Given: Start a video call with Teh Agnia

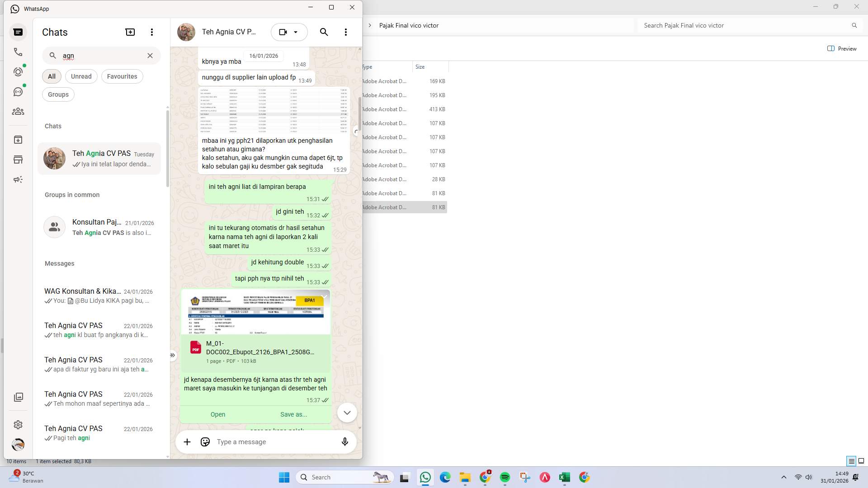Looking at the screenshot, I should (x=283, y=32).
